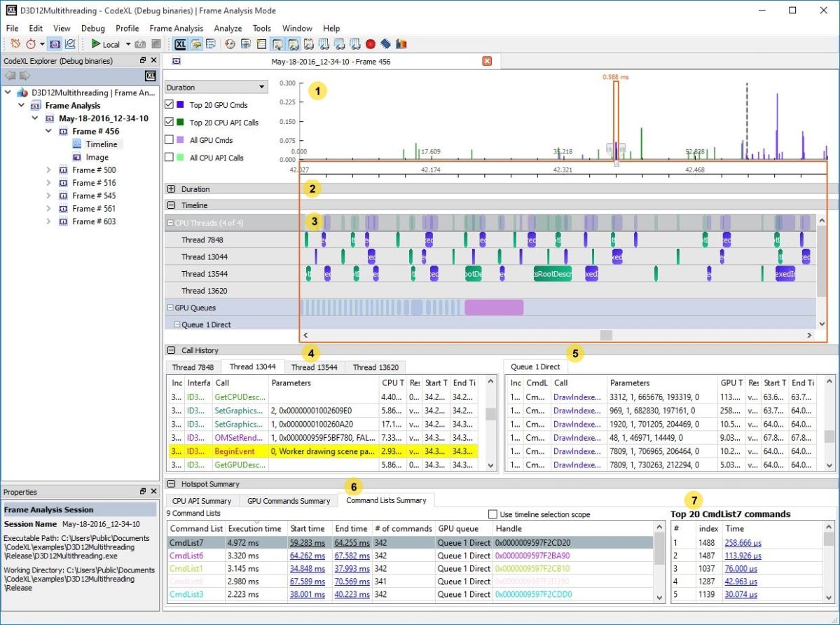Select the frame analysis mode icon
This screenshot has height=625, width=840.
point(55,44)
